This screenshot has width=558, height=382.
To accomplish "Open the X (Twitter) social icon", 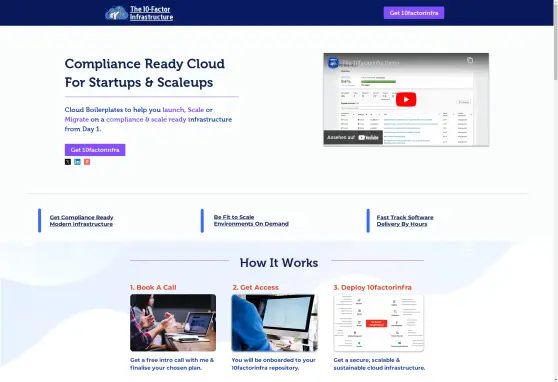I will [x=68, y=162].
